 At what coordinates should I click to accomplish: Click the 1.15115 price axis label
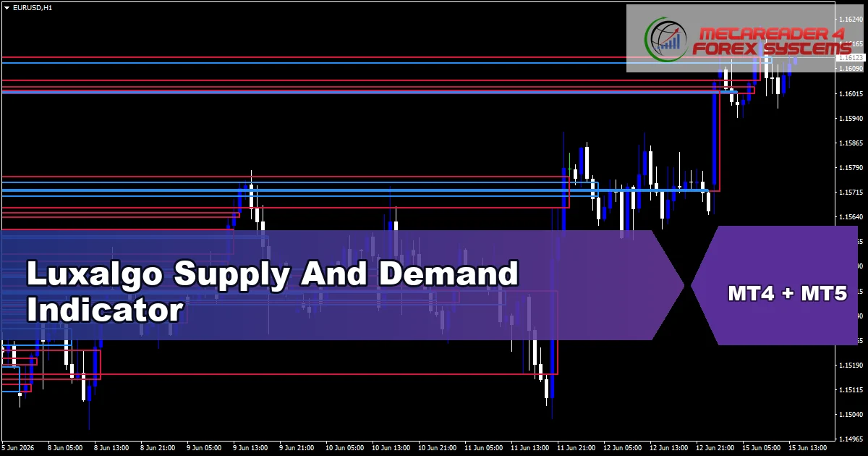[x=850, y=390]
